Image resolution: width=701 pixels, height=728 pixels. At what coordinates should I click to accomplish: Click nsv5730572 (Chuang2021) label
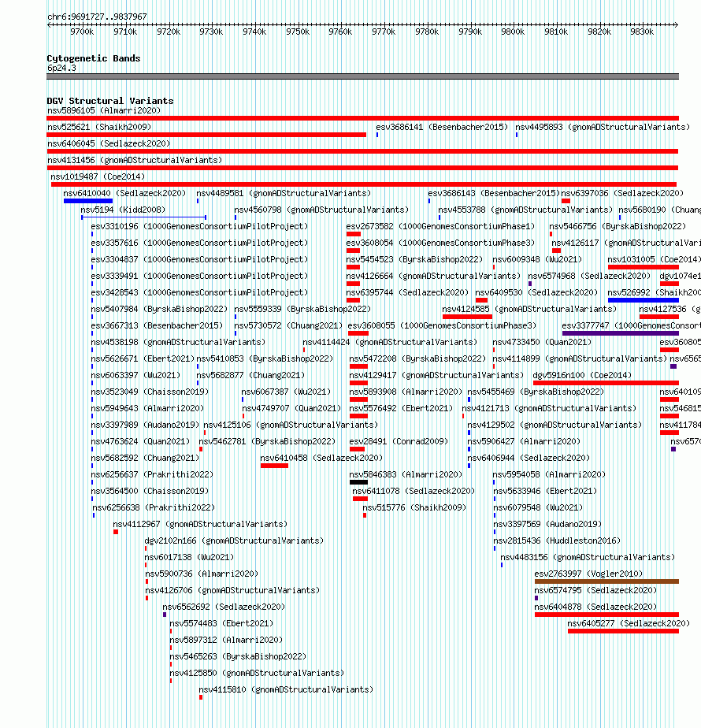(x=288, y=325)
